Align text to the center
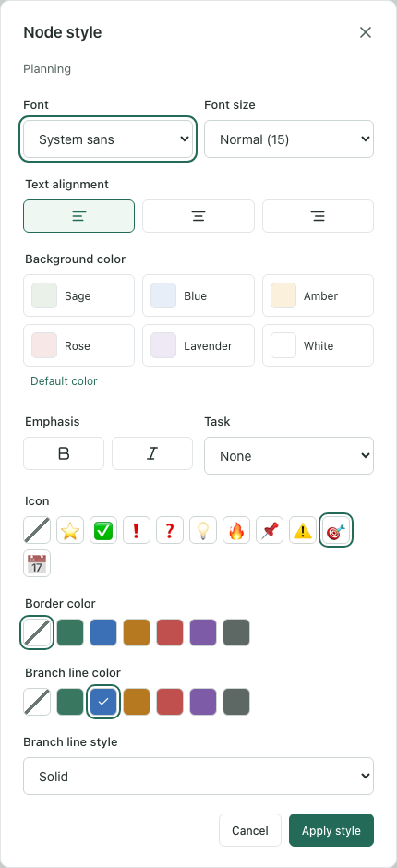The height and width of the screenshot is (868, 397). click(198, 216)
